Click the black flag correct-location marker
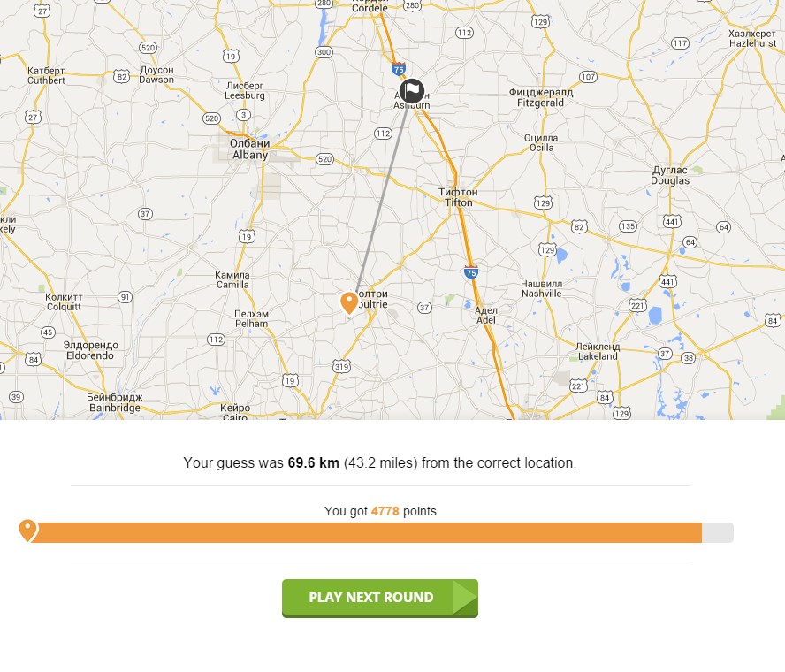785x672 pixels. click(x=412, y=91)
